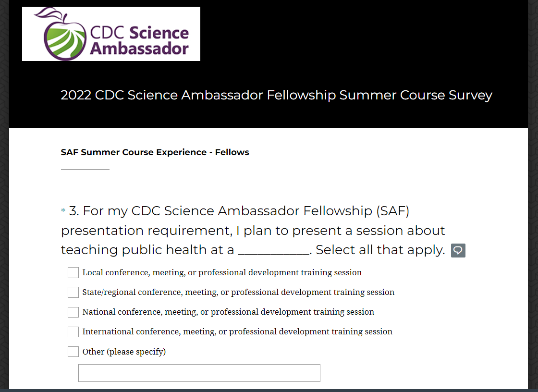Tick the State/regional conference checkbox
This screenshot has width=538, height=392.
click(73, 293)
